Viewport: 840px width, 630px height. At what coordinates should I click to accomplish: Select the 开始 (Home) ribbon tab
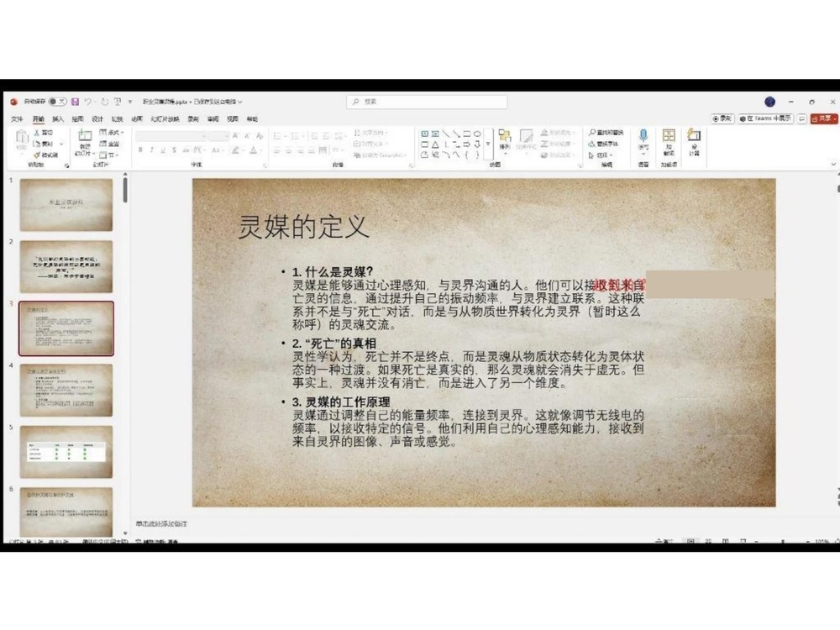coord(38,119)
